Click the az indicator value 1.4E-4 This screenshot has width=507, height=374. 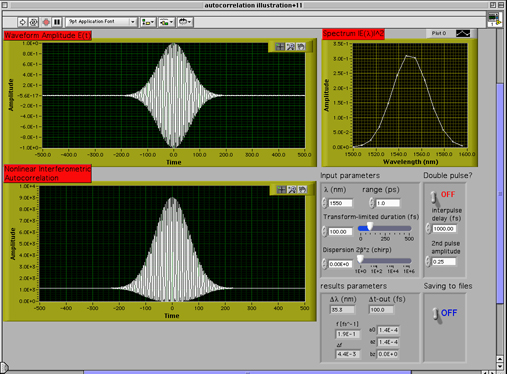click(x=388, y=342)
